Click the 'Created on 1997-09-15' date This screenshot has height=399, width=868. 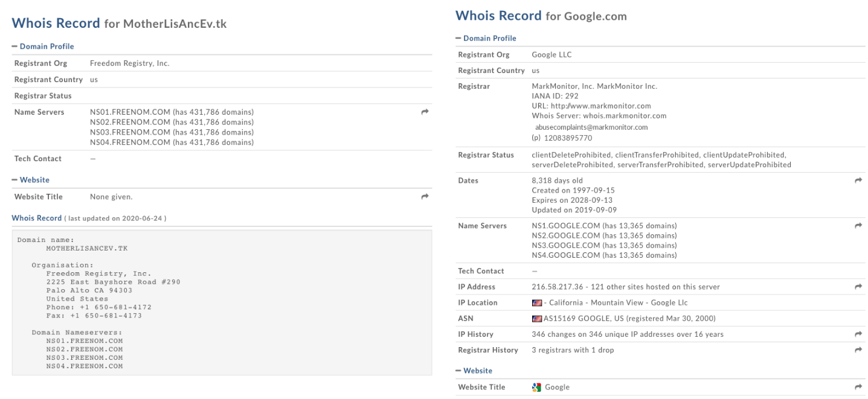(573, 191)
